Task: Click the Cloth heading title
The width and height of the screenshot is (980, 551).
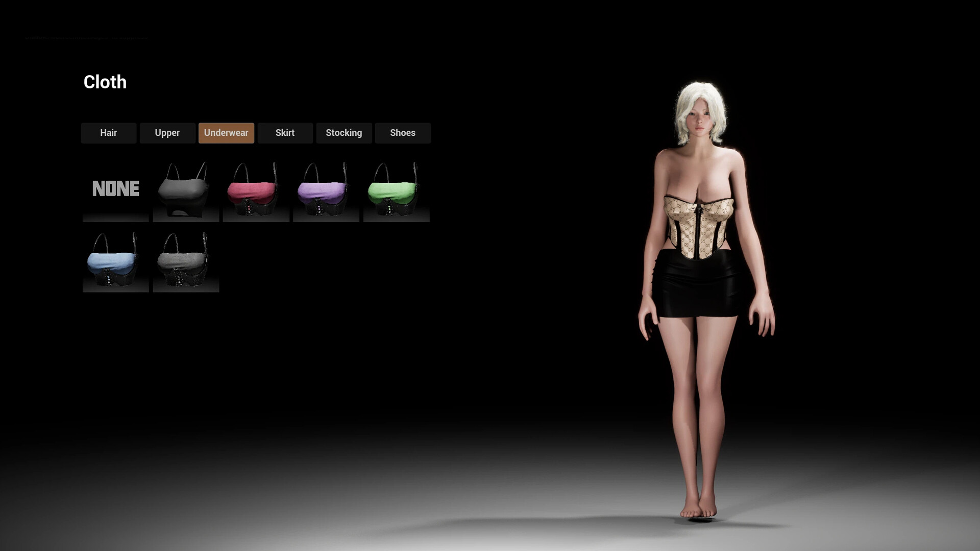Action: [x=105, y=82]
